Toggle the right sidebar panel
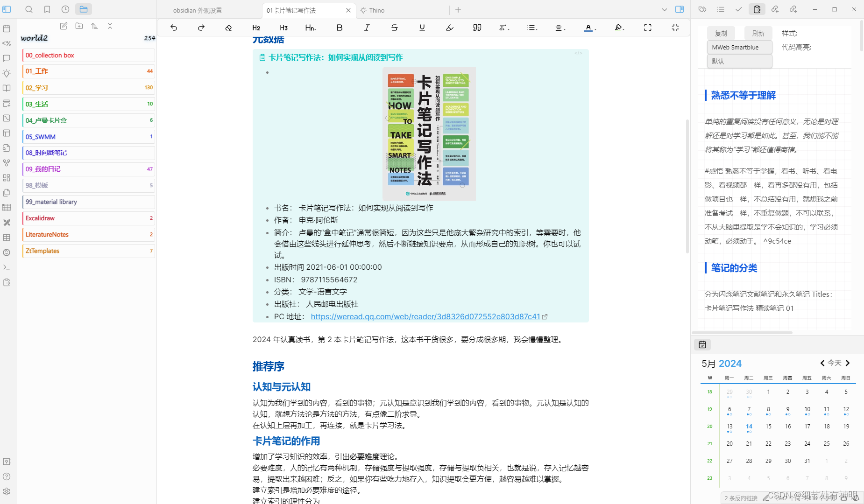Viewport: 864px width, 504px height. 680,9
